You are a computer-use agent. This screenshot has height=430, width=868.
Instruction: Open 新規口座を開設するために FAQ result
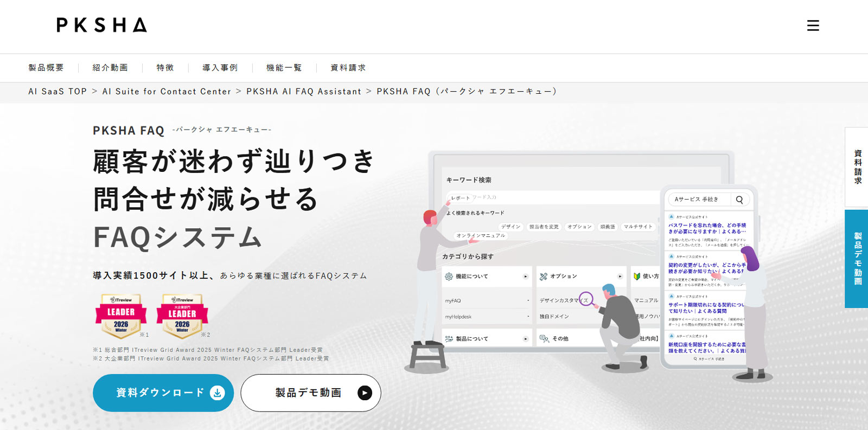pos(707,348)
